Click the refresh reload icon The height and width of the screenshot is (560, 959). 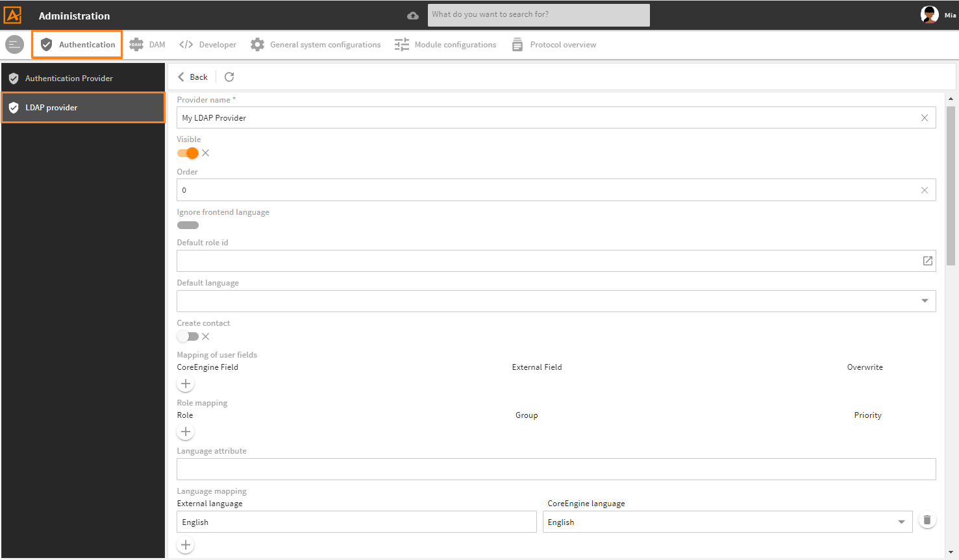pyautogui.click(x=229, y=77)
